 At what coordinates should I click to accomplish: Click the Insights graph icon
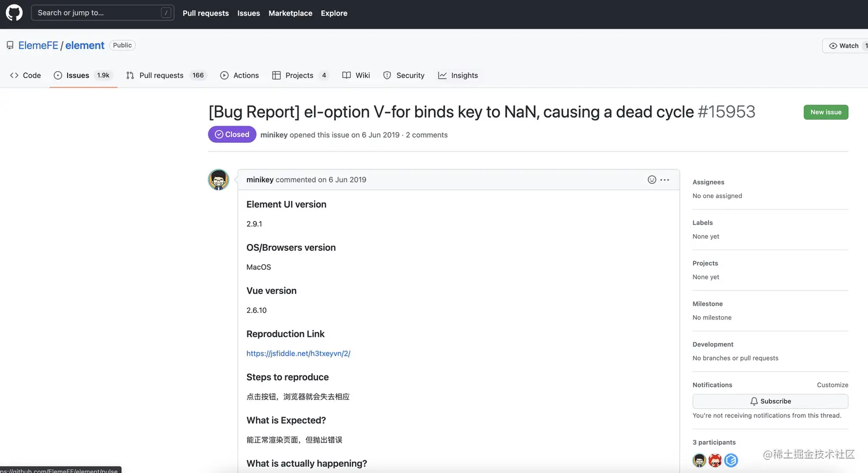443,75
